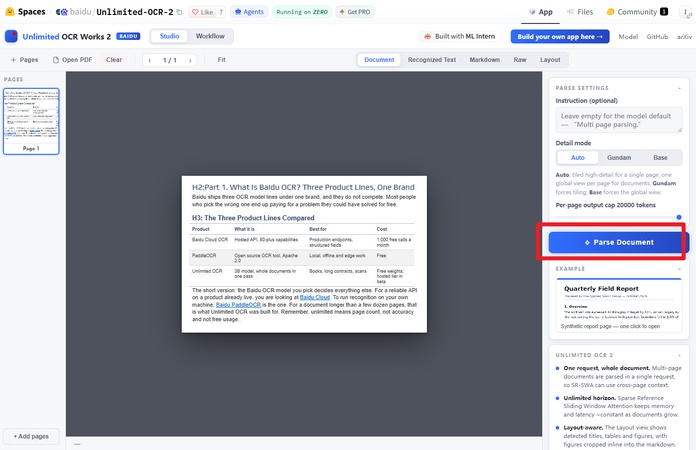Viewport: 696px width, 450px height.
Task: Open the Files tab
Action: [x=580, y=12]
